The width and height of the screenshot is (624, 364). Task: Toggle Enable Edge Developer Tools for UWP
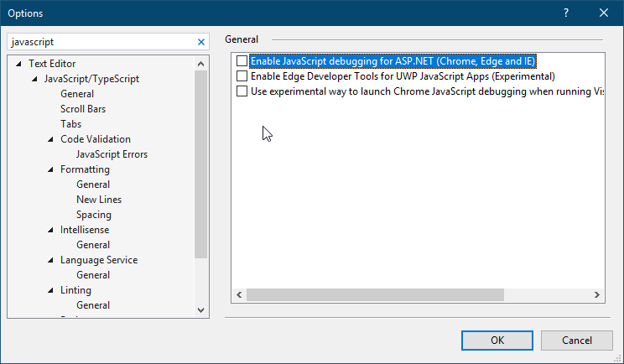pyautogui.click(x=242, y=76)
